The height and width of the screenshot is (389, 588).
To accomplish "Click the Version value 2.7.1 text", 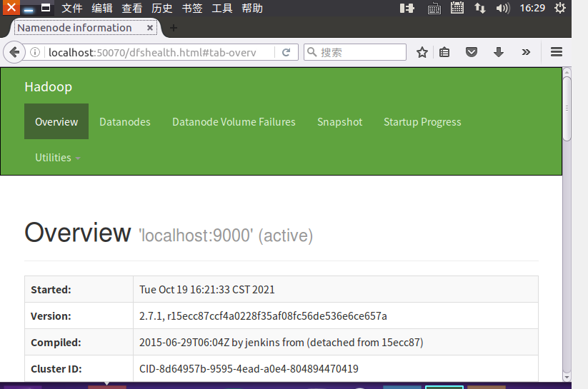I will pyautogui.click(x=263, y=316).
